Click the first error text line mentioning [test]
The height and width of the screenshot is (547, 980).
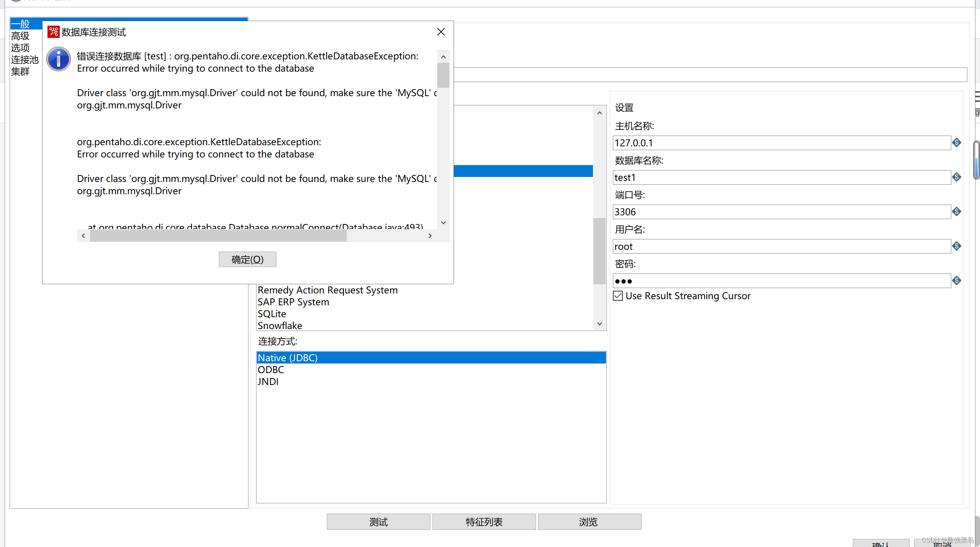247,56
